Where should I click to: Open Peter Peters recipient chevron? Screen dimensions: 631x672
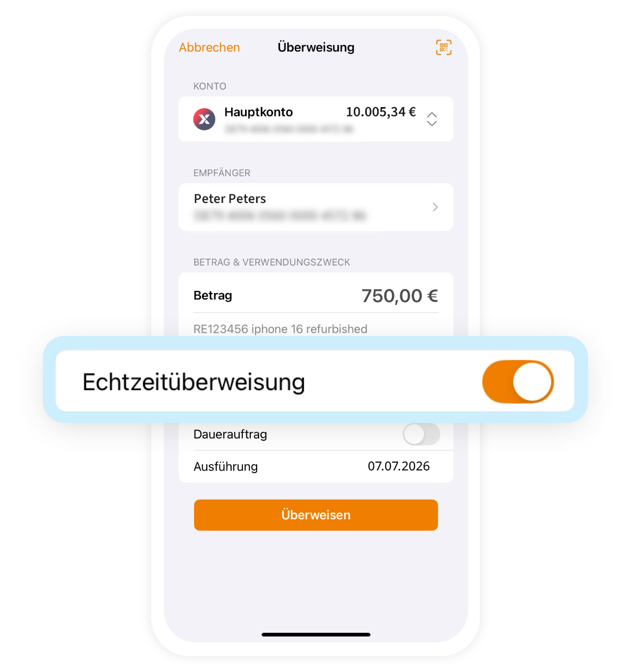click(435, 207)
